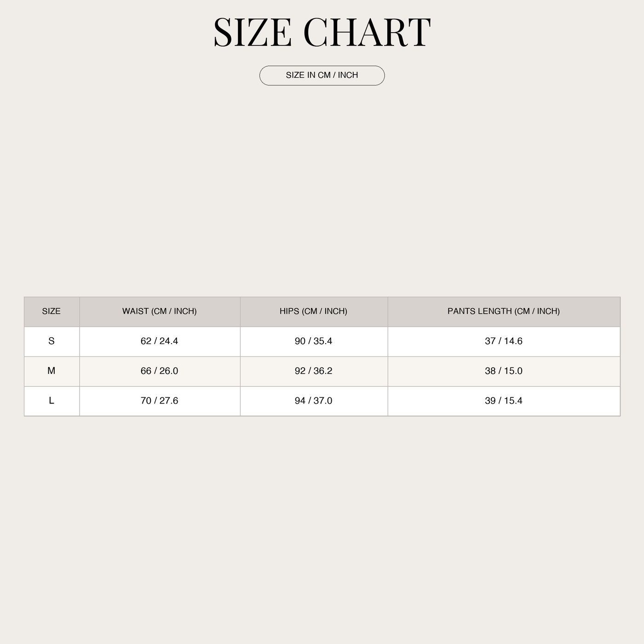This screenshot has width=644, height=644.
Task: Click the SIZE IN CM / INCH pill
Action: tap(322, 75)
